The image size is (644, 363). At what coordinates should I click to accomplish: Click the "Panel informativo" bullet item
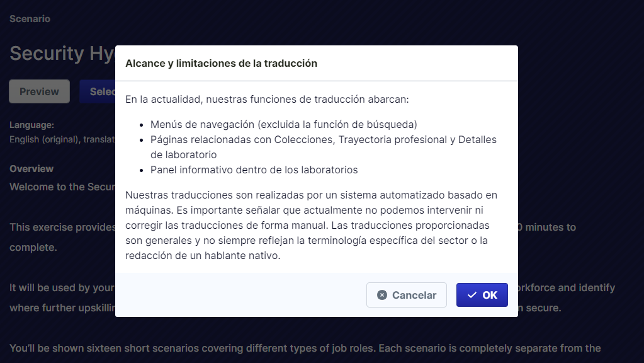[254, 170]
